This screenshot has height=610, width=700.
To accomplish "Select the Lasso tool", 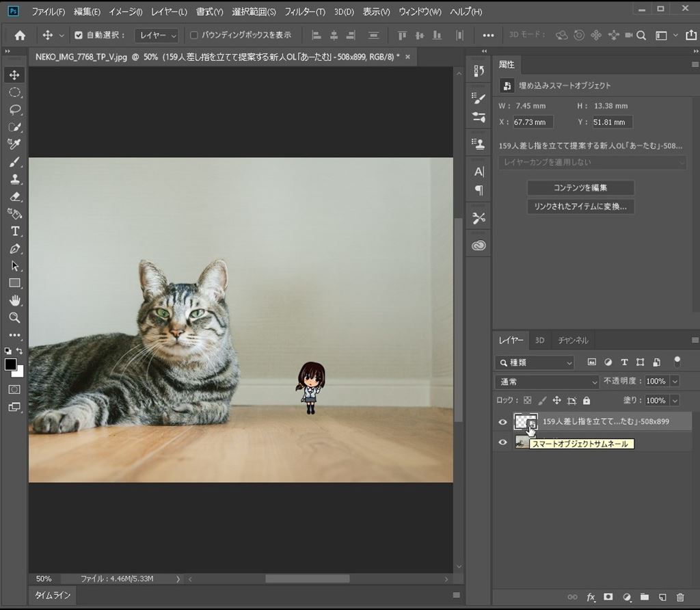I will (x=14, y=109).
